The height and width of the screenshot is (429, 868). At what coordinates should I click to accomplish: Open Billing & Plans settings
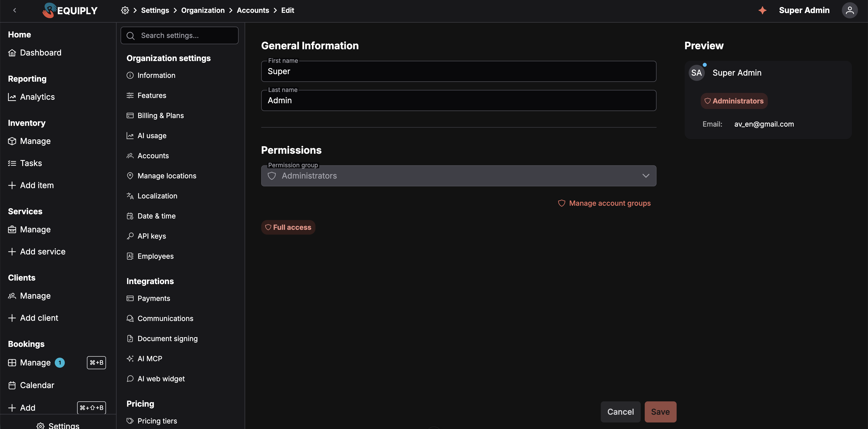click(x=155, y=116)
